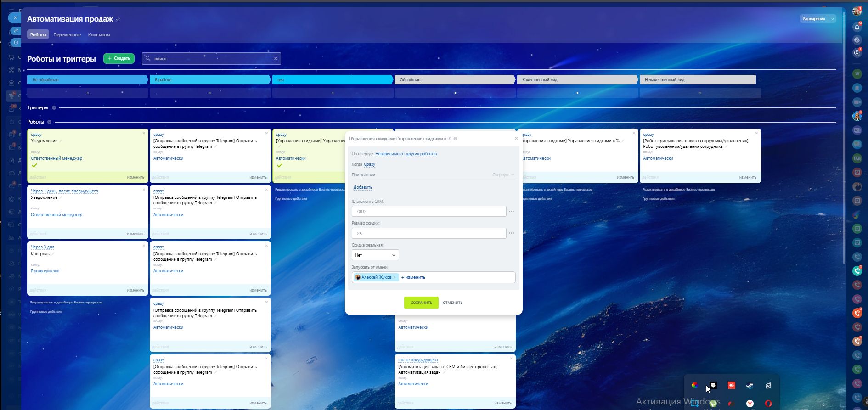Open field picker dots for ID элемента CRM
Screen dimensions: 868x410
click(511, 211)
